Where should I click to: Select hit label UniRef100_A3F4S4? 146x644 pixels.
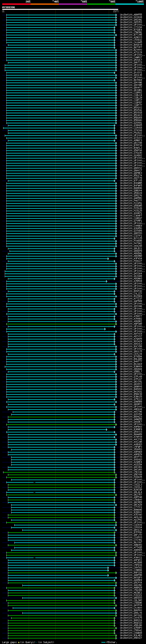coord(131,259)
